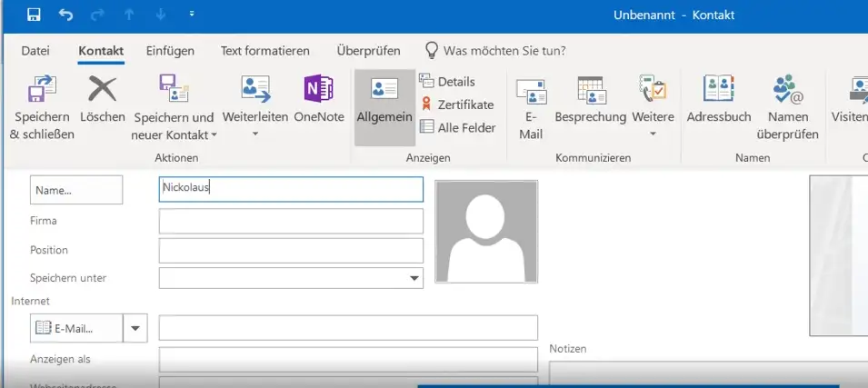868x388 pixels.
Task: Send E-Mail to contact
Action: click(x=531, y=90)
